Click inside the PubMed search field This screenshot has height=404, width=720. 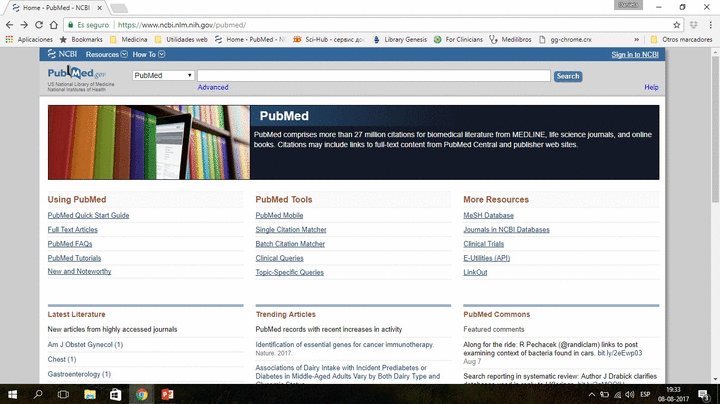pyautogui.click(x=373, y=76)
